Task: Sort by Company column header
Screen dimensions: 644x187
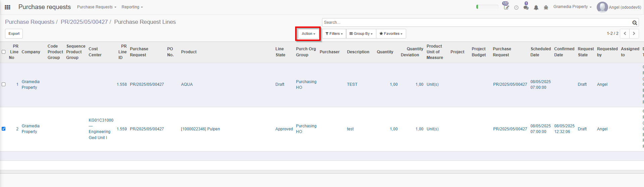Action: (x=31, y=52)
